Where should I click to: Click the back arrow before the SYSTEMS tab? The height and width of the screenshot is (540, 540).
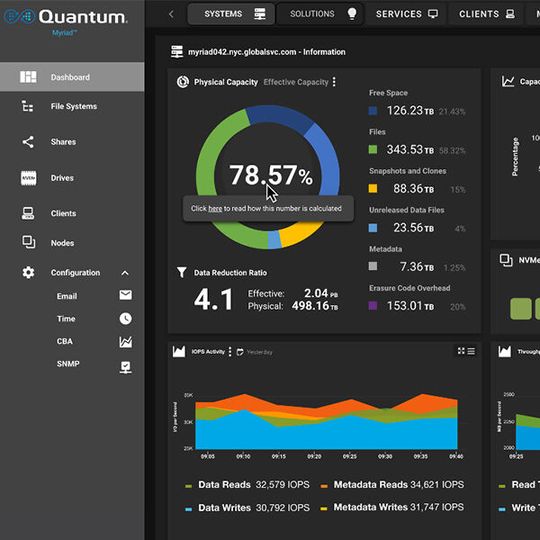point(171,14)
